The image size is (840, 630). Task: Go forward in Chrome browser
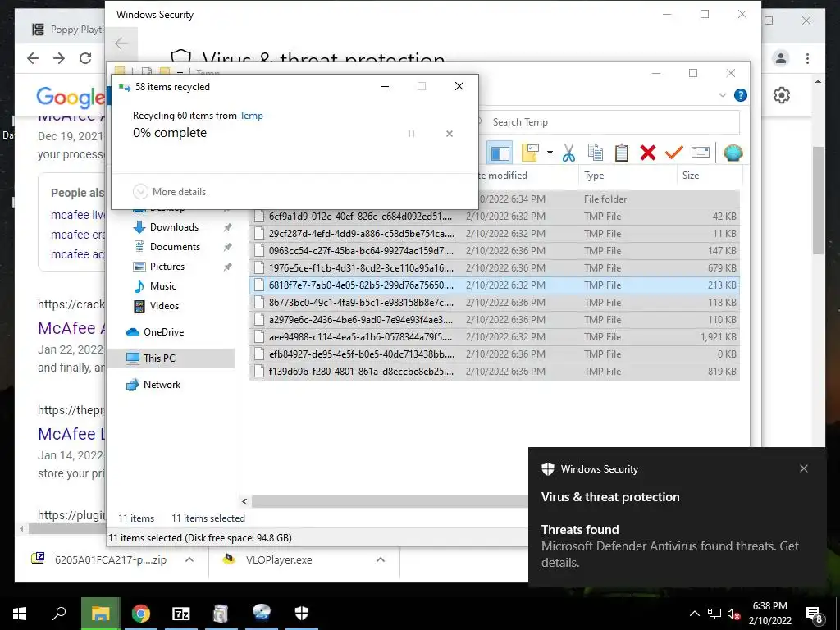click(x=59, y=58)
